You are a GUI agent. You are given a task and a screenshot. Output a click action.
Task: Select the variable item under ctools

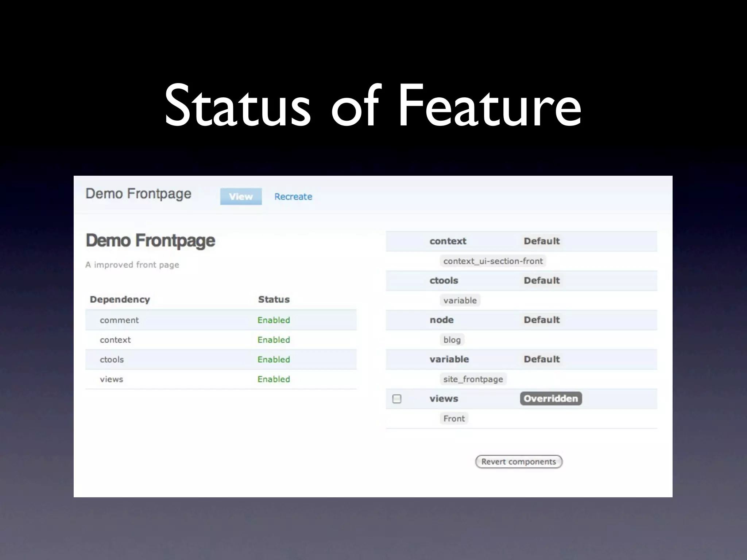[x=460, y=300]
